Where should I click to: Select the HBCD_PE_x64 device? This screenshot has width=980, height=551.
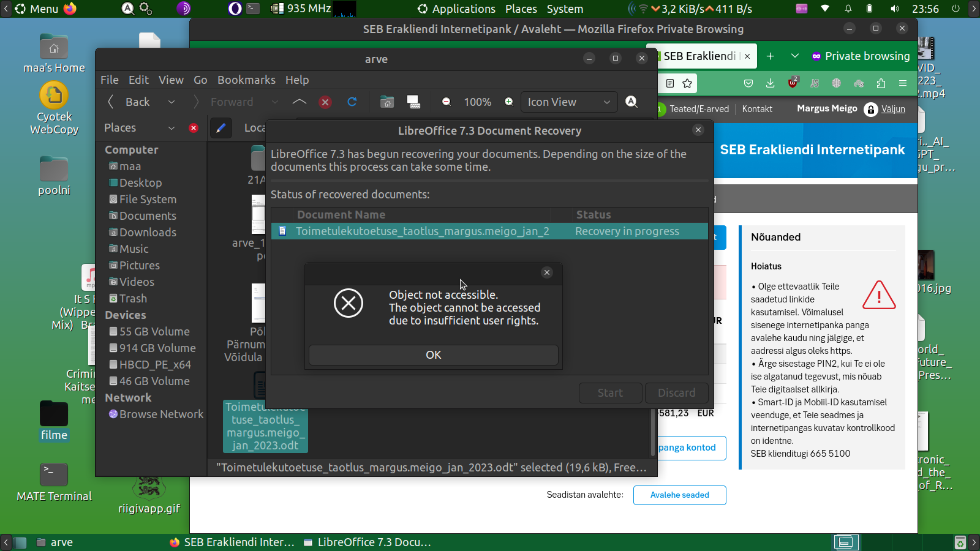coord(150,365)
